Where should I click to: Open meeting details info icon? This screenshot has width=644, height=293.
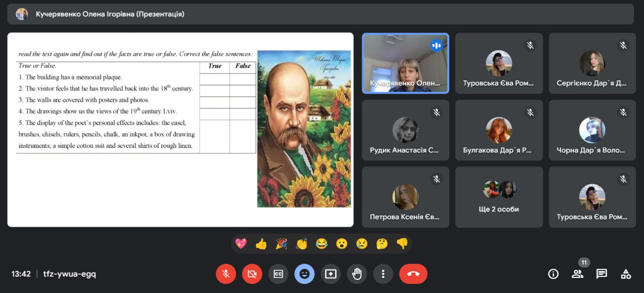click(x=553, y=274)
